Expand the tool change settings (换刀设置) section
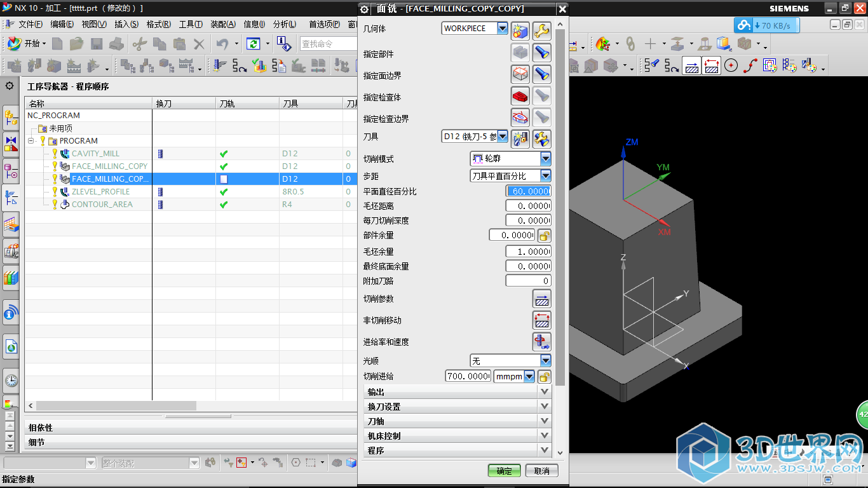Viewport: 868px width, 488px height. (x=458, y=406)
